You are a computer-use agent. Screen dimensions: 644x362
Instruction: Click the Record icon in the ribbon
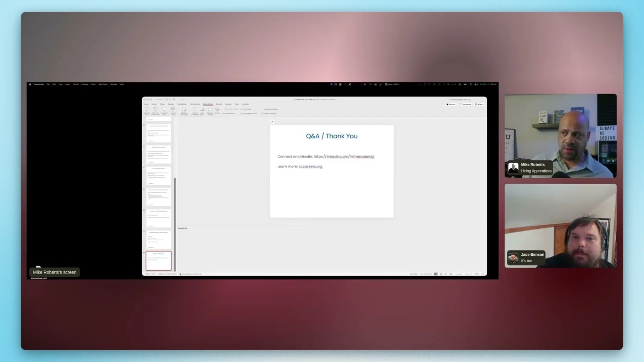point(217,109)
